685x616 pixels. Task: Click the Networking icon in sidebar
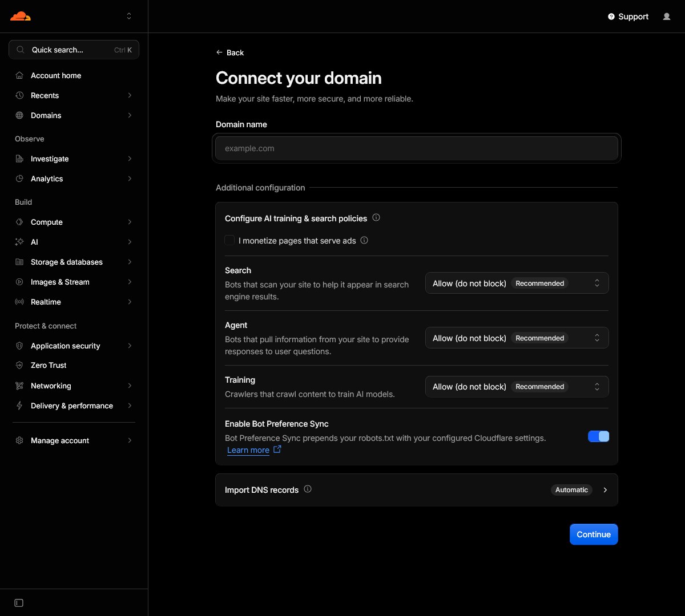tap(19, 386)
